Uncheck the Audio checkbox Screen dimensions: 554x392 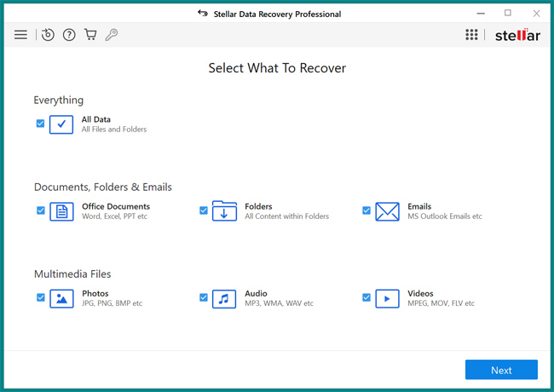click(204, 297)
